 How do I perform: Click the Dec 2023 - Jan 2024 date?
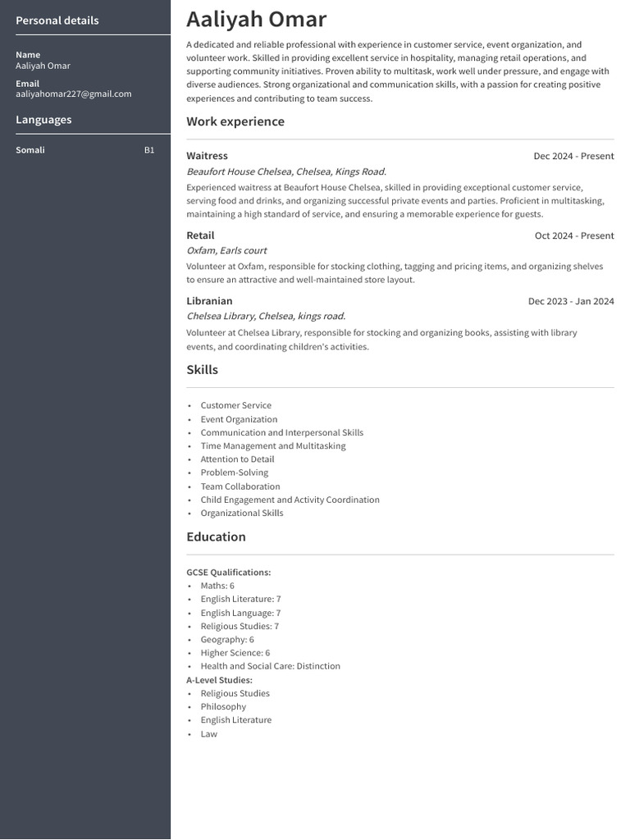tap(571, 301)
